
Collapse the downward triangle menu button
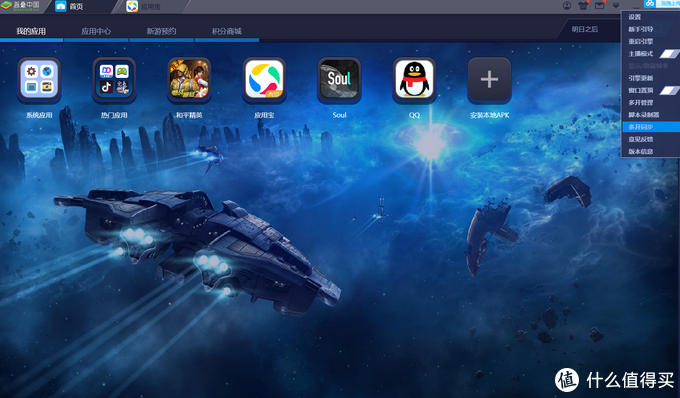(x=616, y=6)
